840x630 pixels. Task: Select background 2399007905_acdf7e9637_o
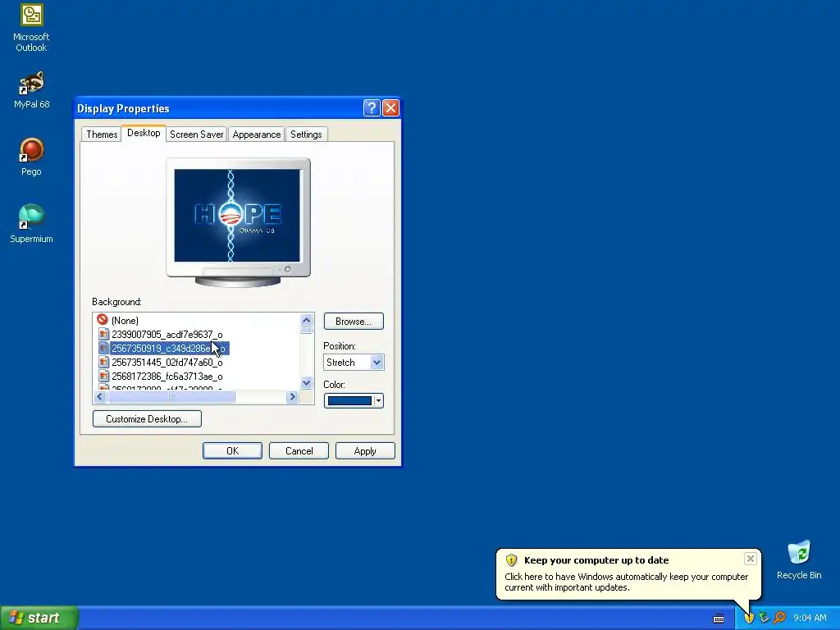[x=167, y=335]
